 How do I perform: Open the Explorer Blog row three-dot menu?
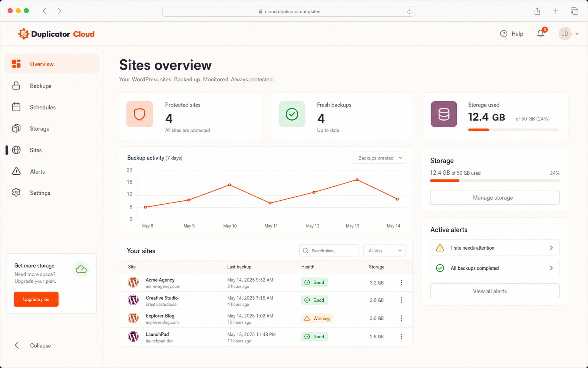[x=401, y=318]
